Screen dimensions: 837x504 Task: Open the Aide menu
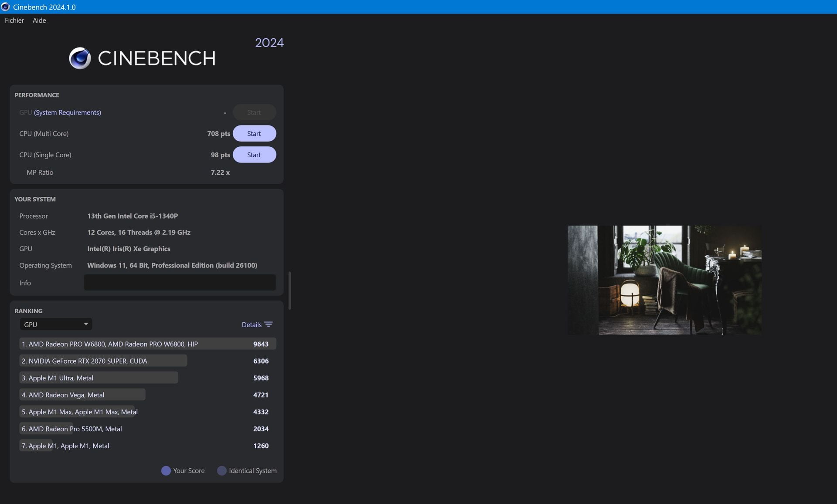tap(39, 20)
